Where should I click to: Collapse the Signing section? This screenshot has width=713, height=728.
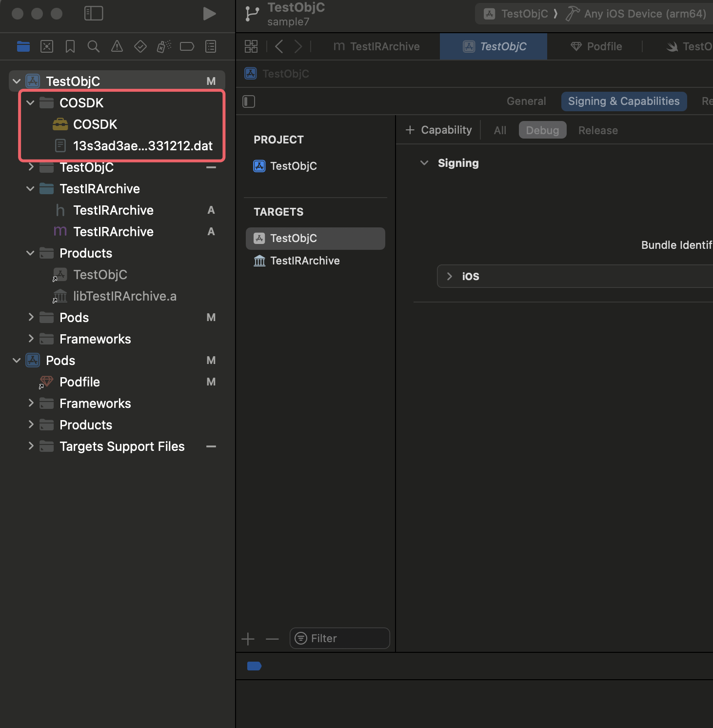tap(424, 163)
